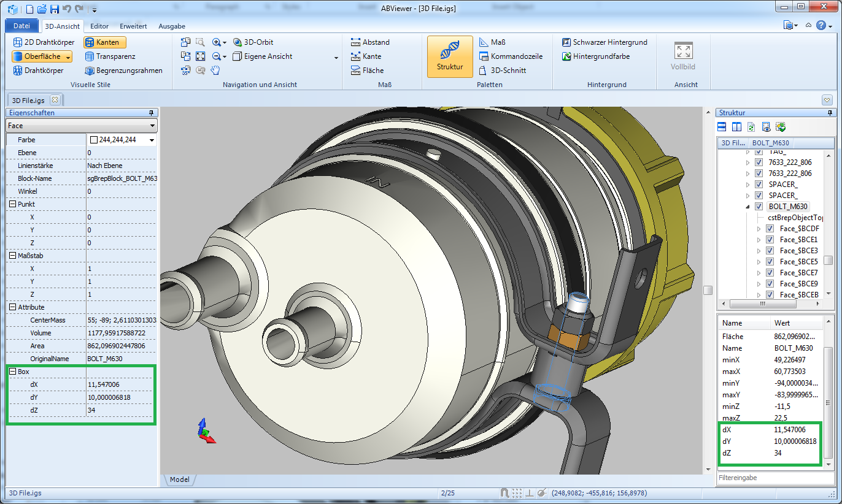Toggle the Struktur palette button

450,56
